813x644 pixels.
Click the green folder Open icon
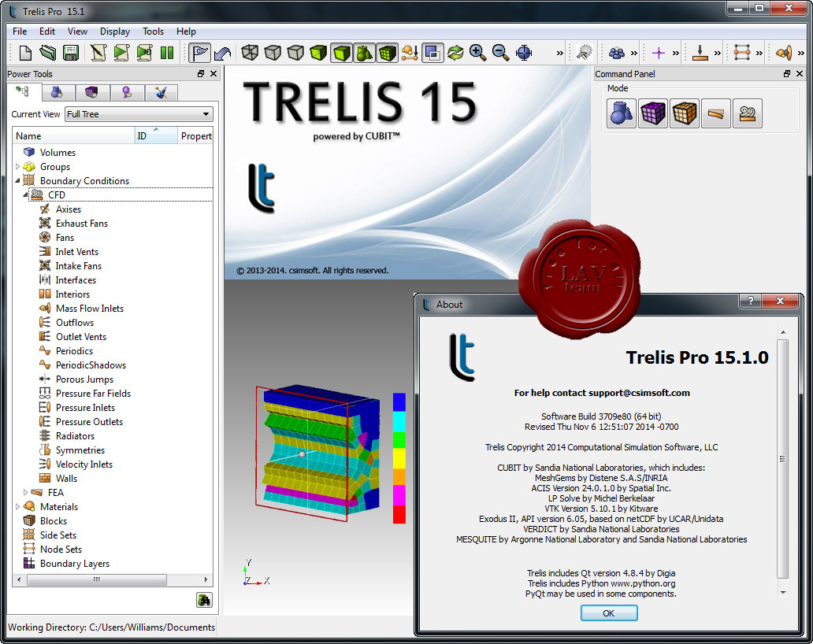tap(48, 53)
